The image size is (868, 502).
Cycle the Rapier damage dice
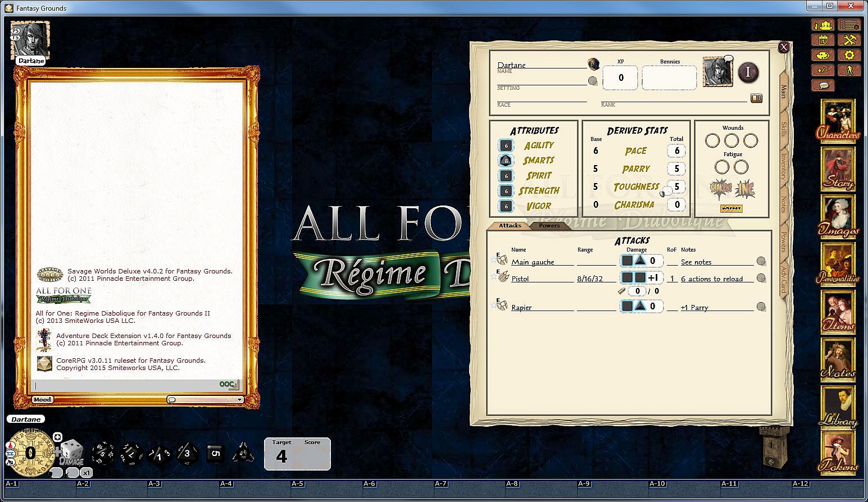click(x=634, y=306)
